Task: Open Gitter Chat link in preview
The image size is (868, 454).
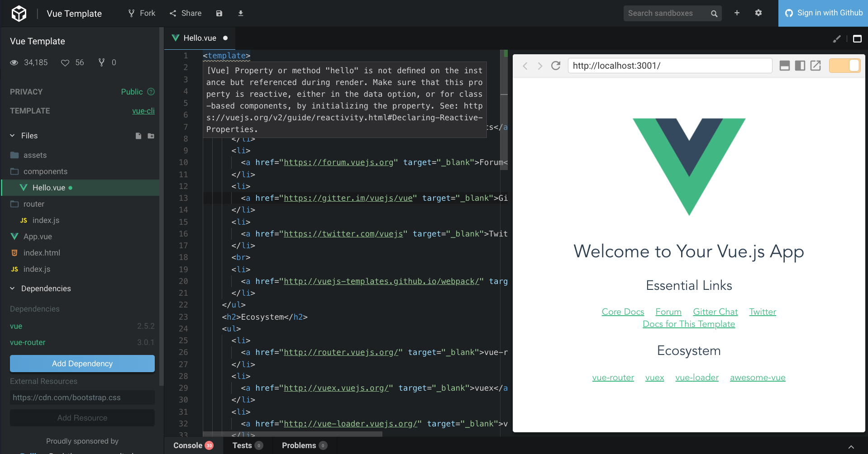Action: click(x=715, y=312)
